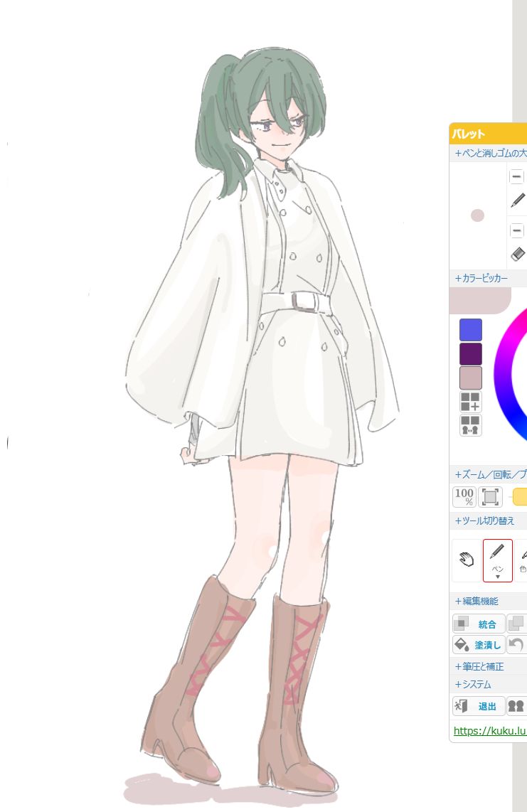Reset zoom with the 100% button
The image size is (527, 812).
tap(464, 496)
